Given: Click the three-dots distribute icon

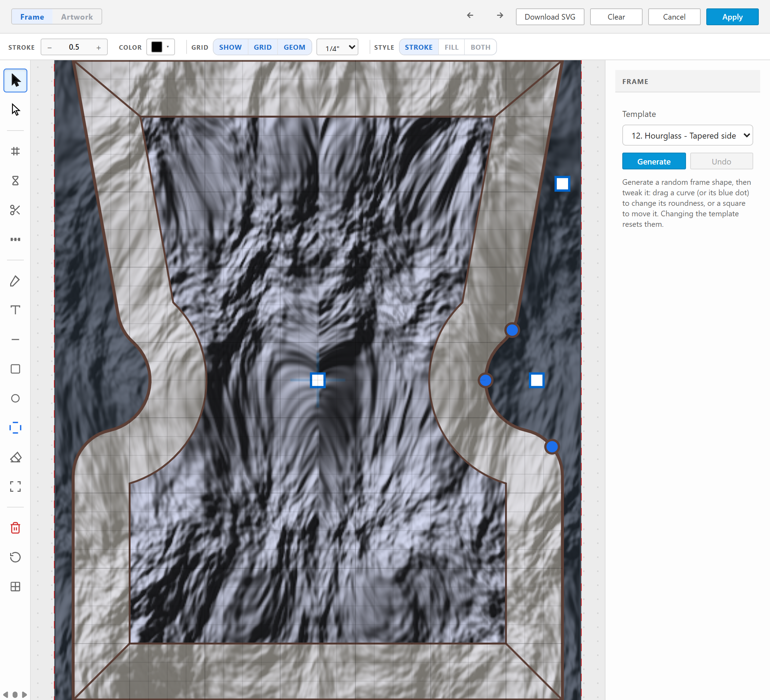Looking at the screenshot, I should 15,239.
